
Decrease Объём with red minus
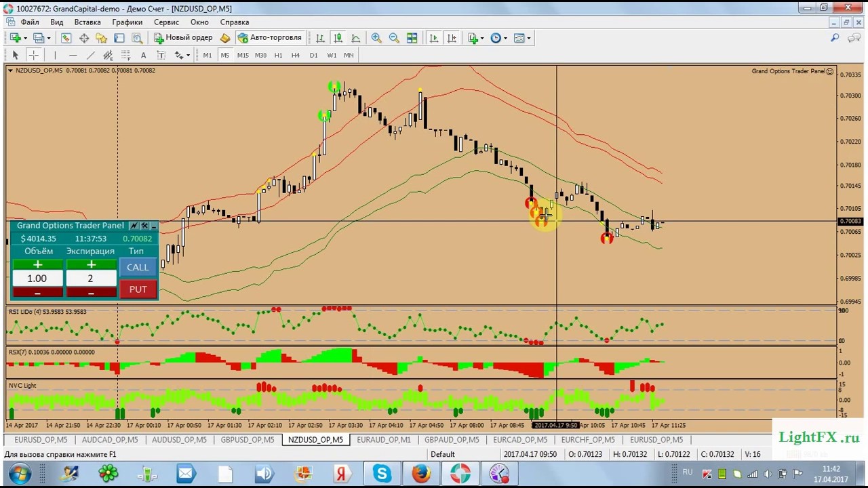(37, 293)
